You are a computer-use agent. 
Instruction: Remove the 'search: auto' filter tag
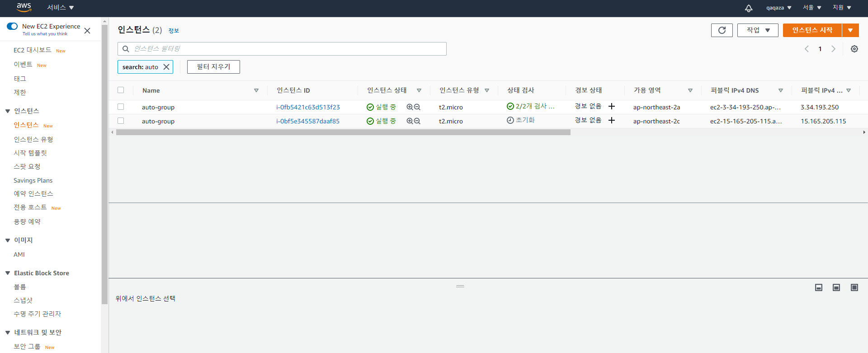pyautogui.click(x=166, y=67)
